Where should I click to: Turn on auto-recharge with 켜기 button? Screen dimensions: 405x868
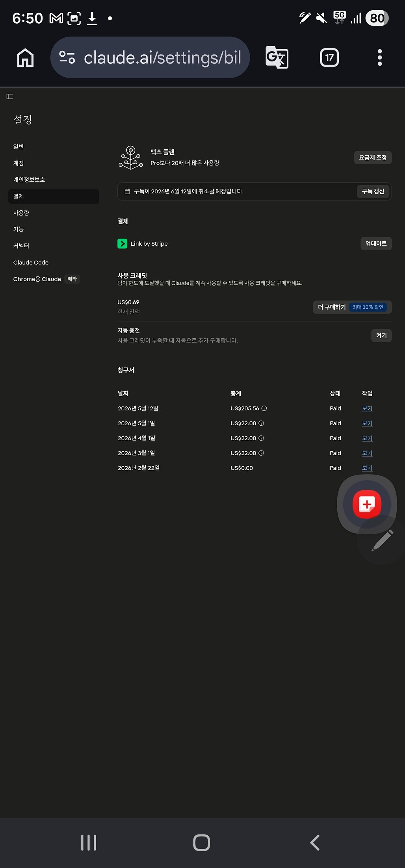(x=381, y=336)
